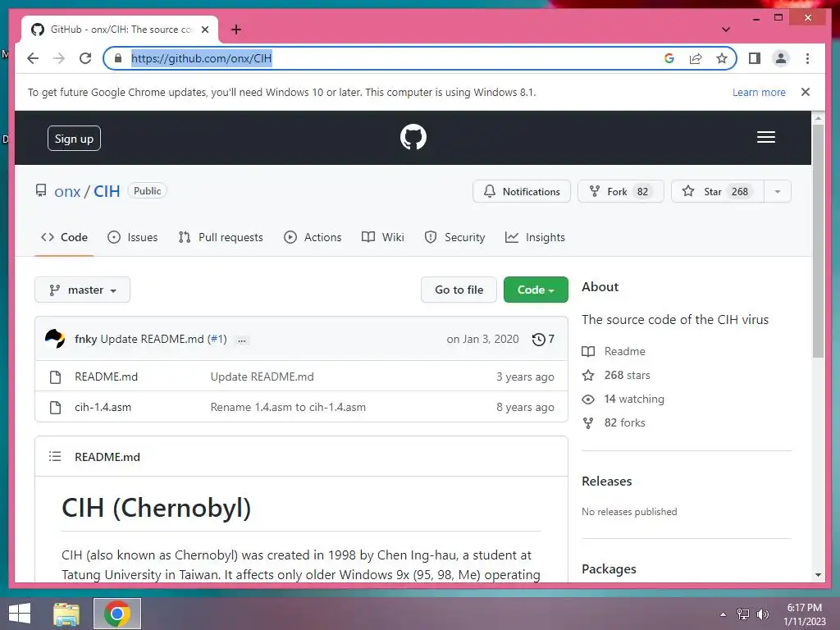Screen dimensions: 840x630
Task: Expand the commit message ellipsis button
Action: tap(242, 340)
